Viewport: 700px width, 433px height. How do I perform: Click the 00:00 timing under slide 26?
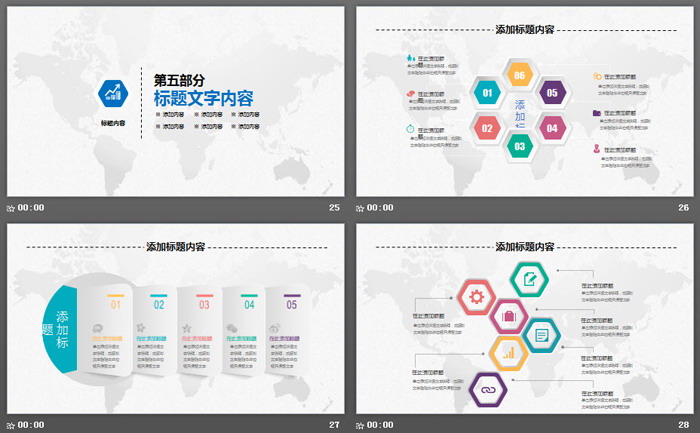click(380, 208)
